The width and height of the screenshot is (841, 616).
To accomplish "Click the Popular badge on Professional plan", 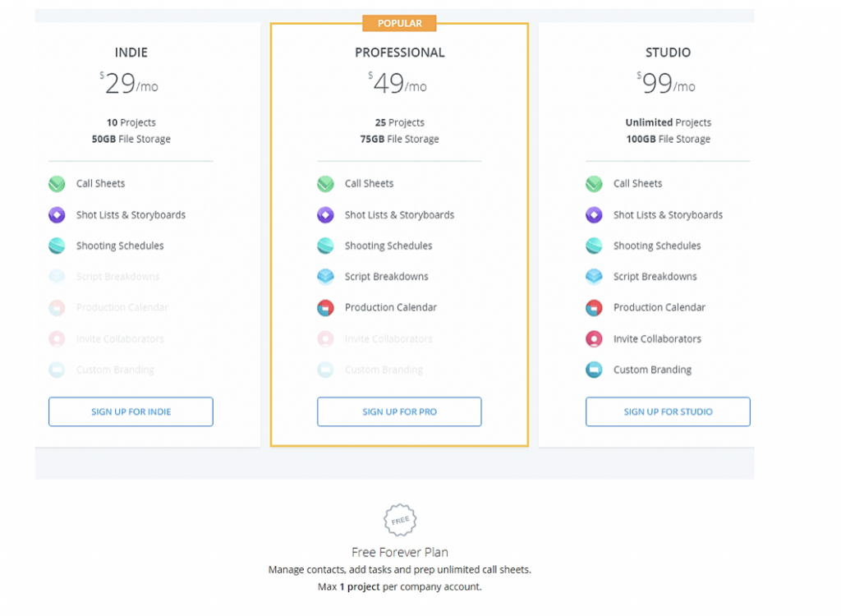I will click(x=400, y=24).
